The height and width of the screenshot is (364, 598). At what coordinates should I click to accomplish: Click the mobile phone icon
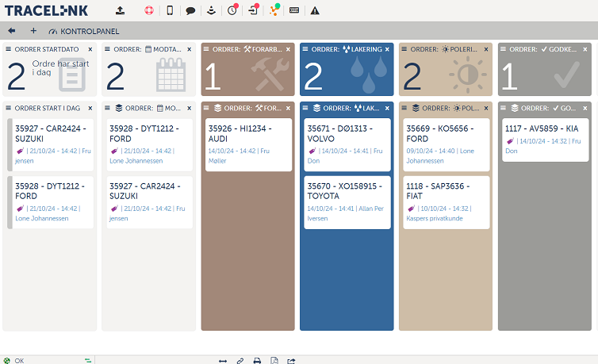(170, 10)
